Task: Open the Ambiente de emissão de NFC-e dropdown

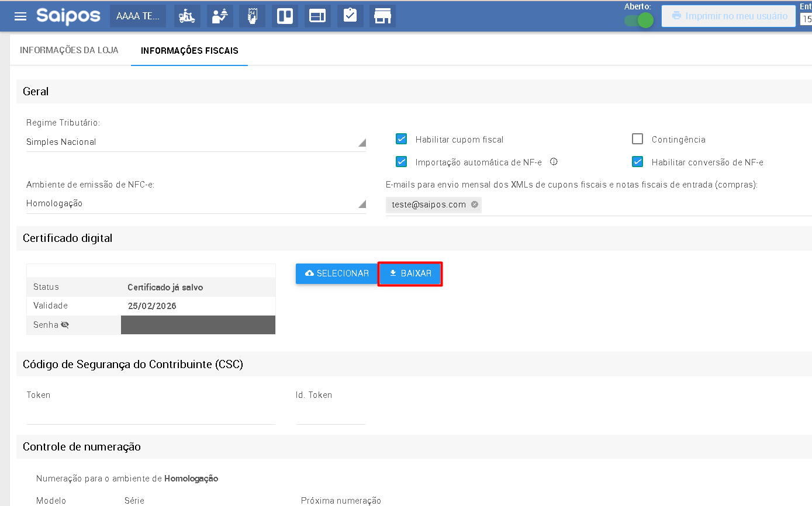Action: pyautogui.click(x=196, y=204)
